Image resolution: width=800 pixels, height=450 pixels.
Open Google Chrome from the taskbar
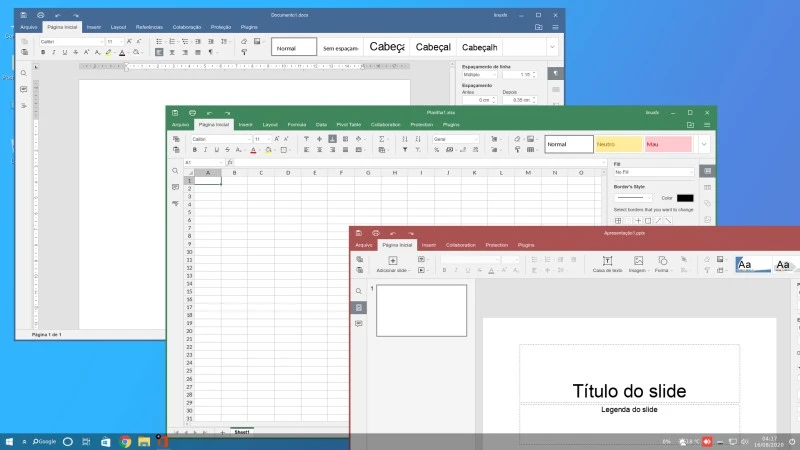pos(126,441)
